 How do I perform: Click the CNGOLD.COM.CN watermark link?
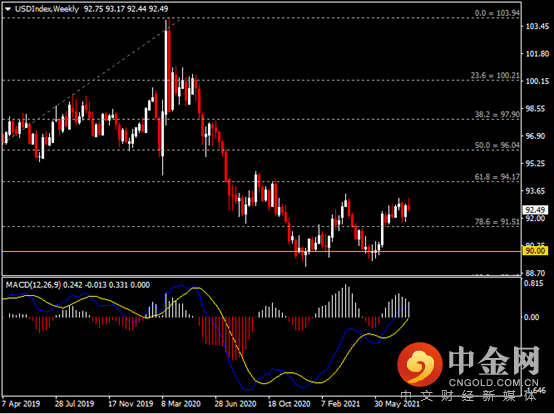494,383
